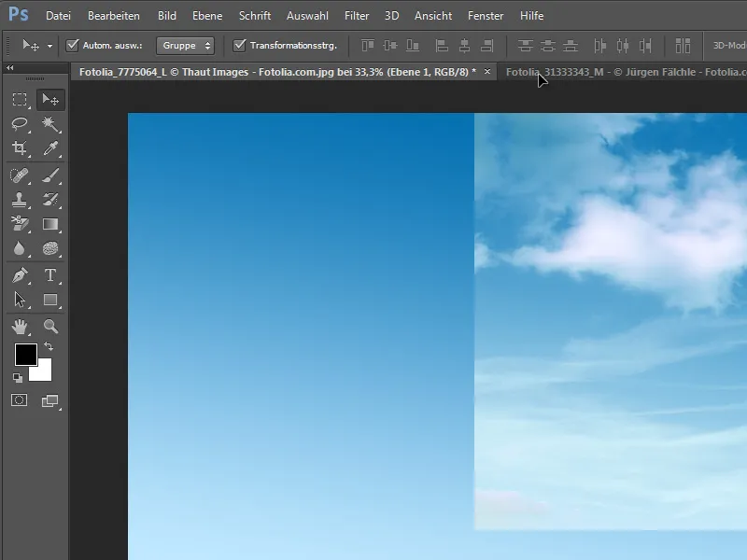Click the Auto-Align Layers icon
This screenshot has height=560, width=747.
point(683,46)
